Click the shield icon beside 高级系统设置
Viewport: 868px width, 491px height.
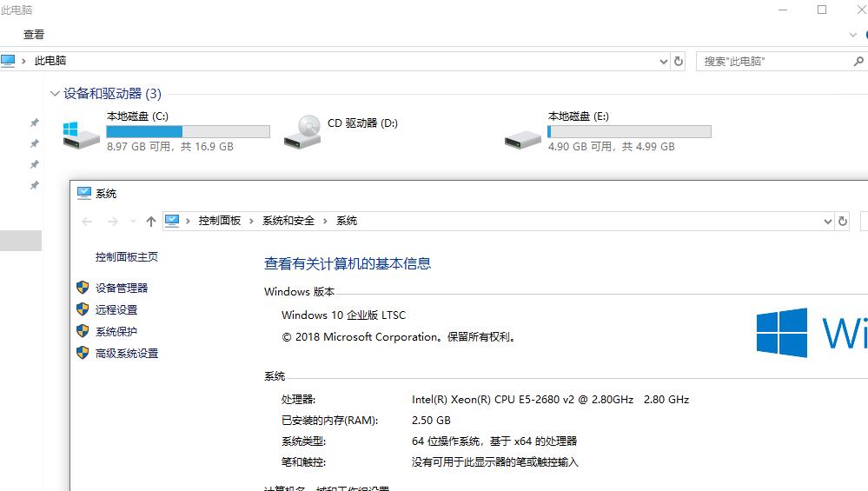pyautogui.click(x=83, y=353)
